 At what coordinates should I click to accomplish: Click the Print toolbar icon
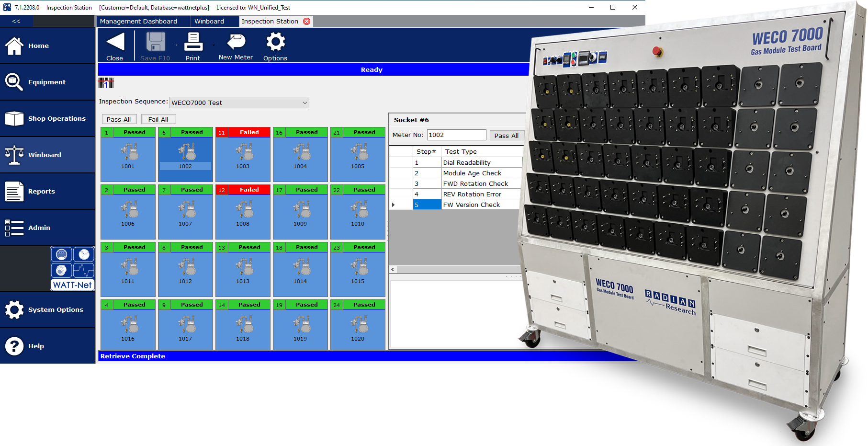click(193, 42)
